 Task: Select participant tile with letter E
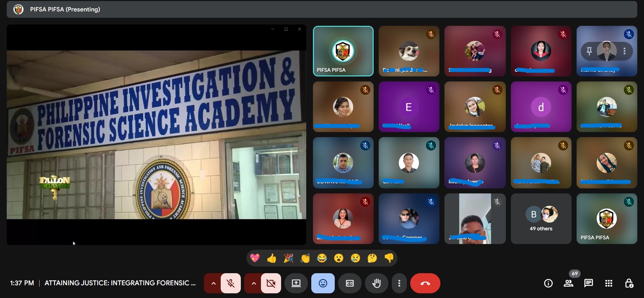click(x=409, y=107)
